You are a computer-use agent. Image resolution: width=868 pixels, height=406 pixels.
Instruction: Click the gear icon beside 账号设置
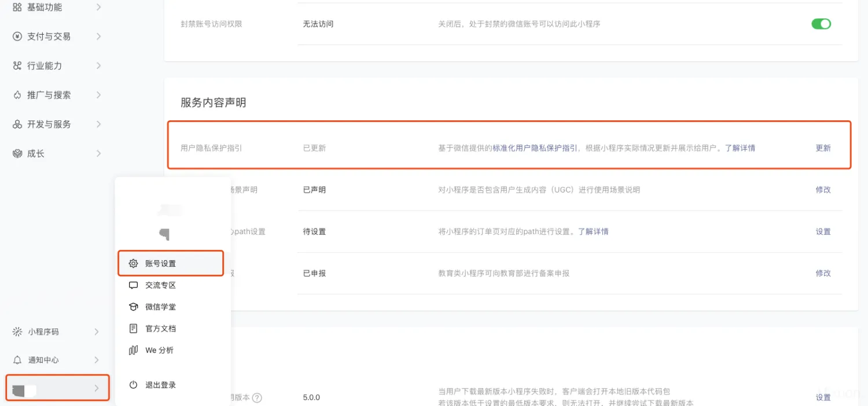click(133, 263)
